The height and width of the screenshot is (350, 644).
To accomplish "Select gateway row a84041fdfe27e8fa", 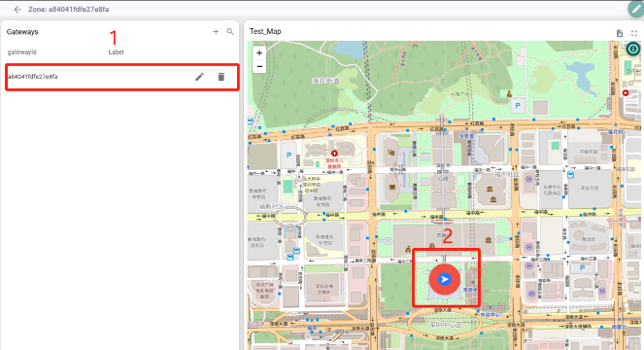I will (122, 77).
